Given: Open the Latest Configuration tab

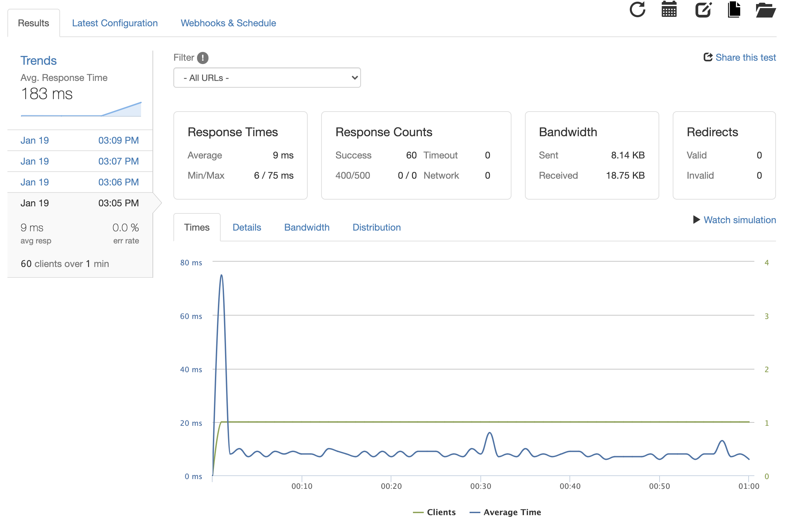Looking at the screenshot, I should 115,23.
